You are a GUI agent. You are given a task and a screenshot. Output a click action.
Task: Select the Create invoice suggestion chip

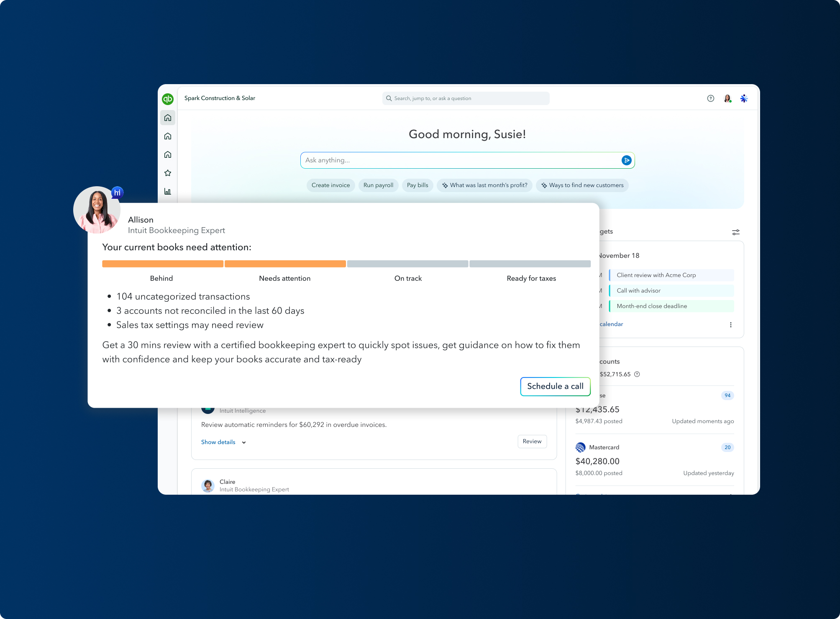click(330, 185)
